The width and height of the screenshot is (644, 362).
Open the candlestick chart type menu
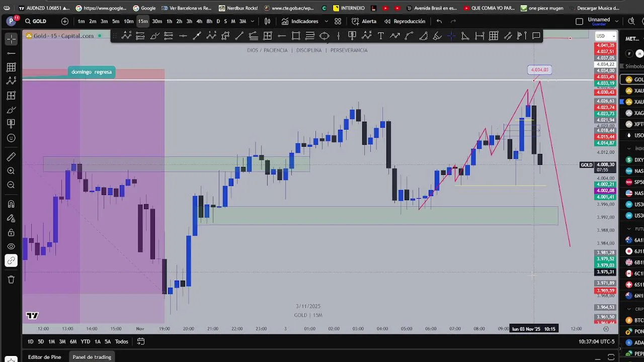coord(268,21)
